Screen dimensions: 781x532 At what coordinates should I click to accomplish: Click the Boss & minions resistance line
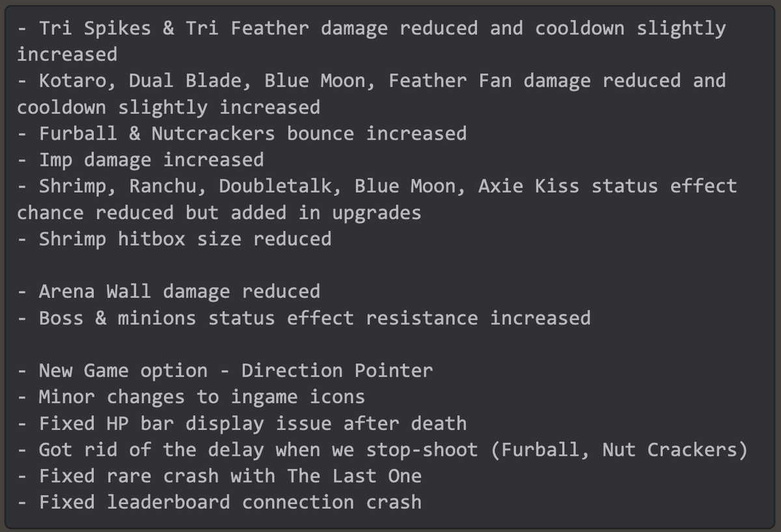click(304, 318)
